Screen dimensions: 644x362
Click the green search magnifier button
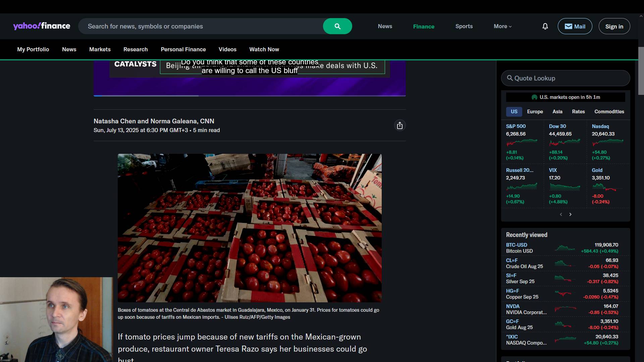[337, 26]
